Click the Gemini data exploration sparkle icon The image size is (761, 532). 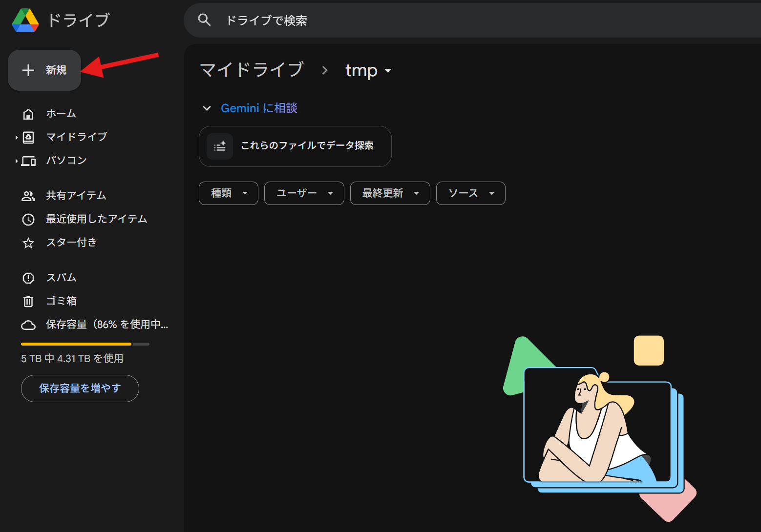[x=220, y=146]
